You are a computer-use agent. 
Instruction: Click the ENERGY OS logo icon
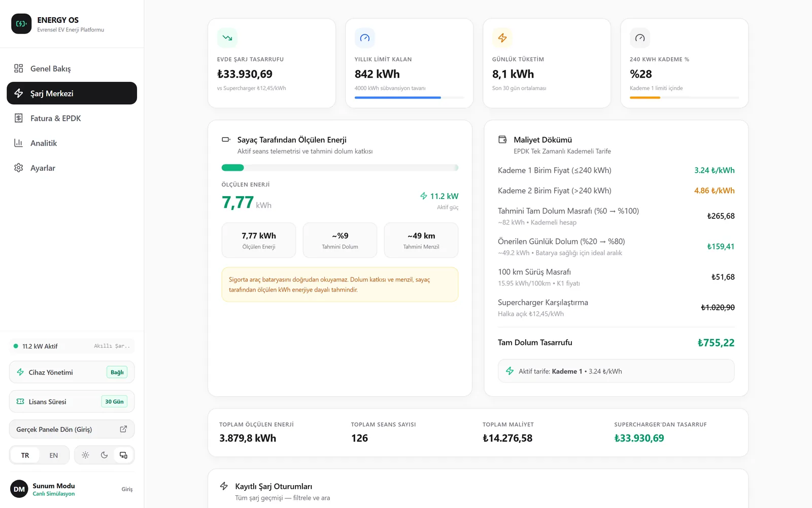pyautogui.click(x=21, y=24)
